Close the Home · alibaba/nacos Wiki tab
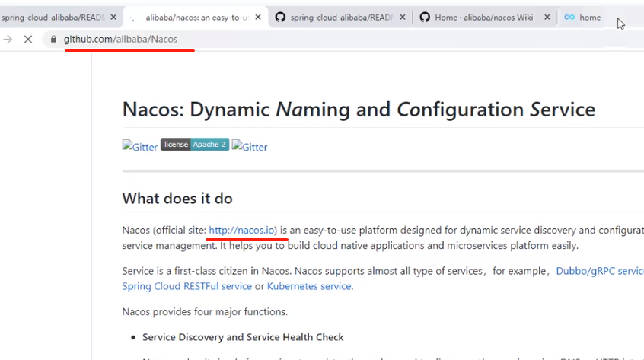Screen dimensions: 644x360 (547, 18)
